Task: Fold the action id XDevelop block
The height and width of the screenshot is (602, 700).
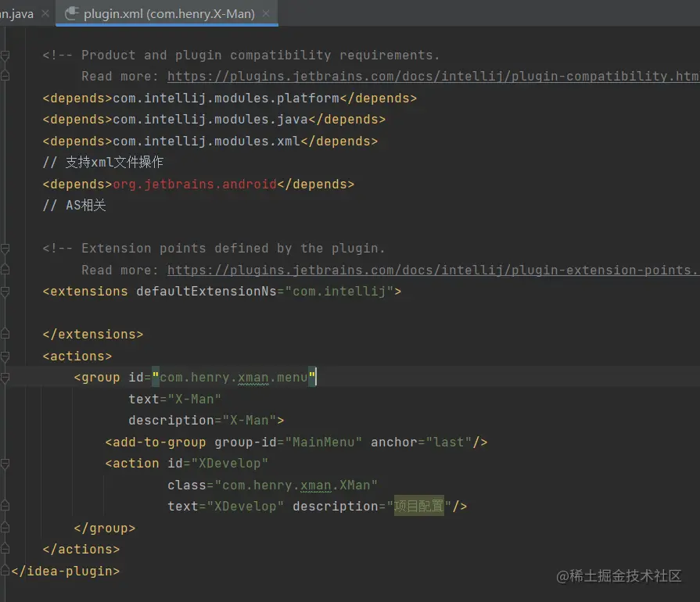Action: [x=5, y=464]
